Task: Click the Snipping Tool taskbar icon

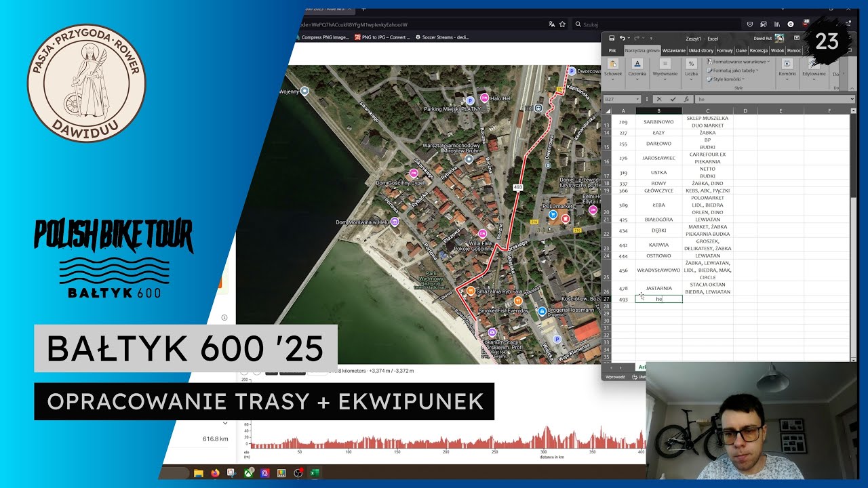Action: coord(232,473)
